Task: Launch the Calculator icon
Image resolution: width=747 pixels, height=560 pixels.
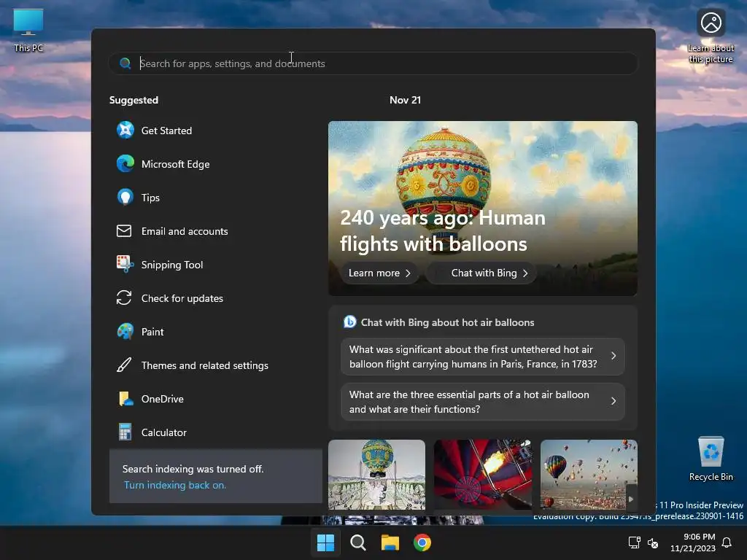Action: point(125,432)
